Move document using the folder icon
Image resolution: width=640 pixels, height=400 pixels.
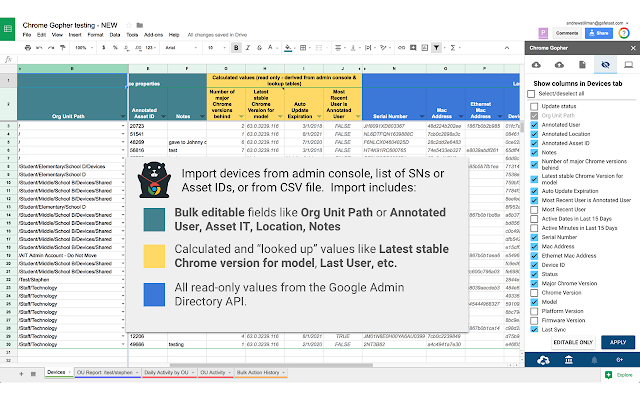tap(140, 25)
